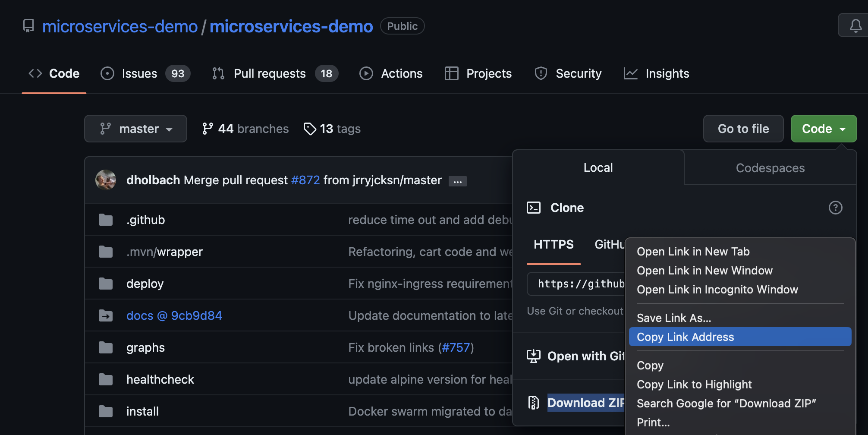
Task: Click the Public visibility badge
Action: [402, 26]
